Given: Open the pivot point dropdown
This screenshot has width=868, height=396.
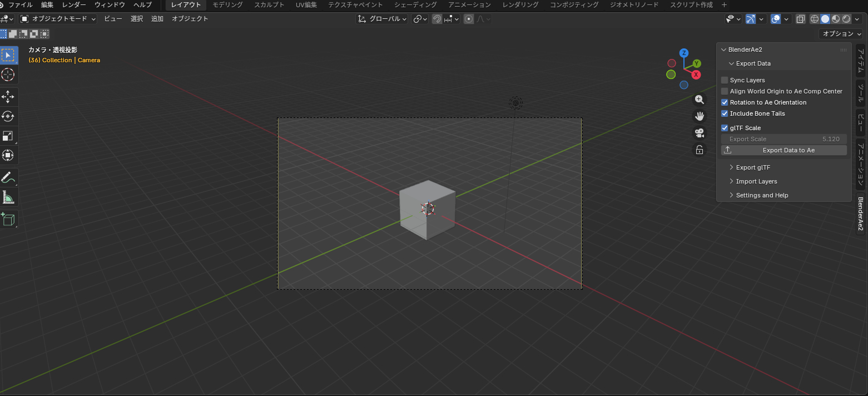Looking at the screenshot, I should tap(420, 19).
